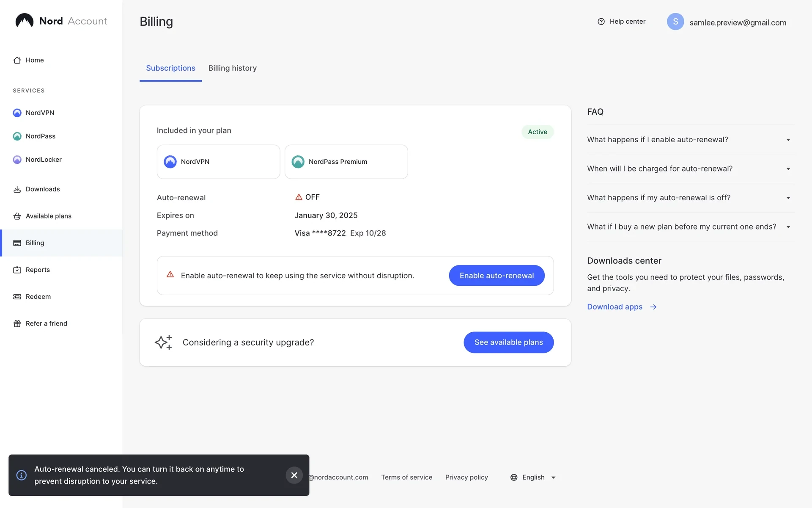Click the samlee.preview@gmail.com account email
The image size is (812, 508).
(738, 23)
